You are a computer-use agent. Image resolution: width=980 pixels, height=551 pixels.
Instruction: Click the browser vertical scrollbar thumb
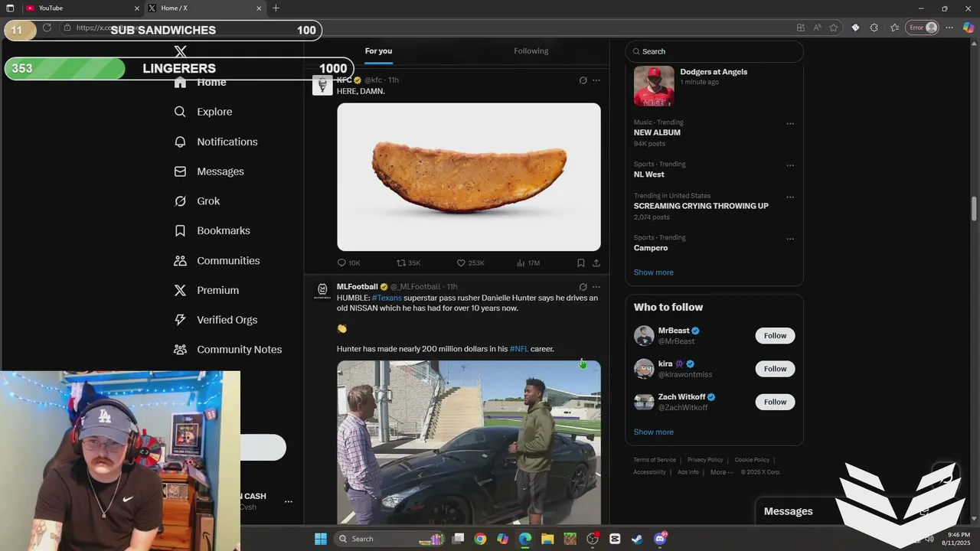click(x=975, y=208)
